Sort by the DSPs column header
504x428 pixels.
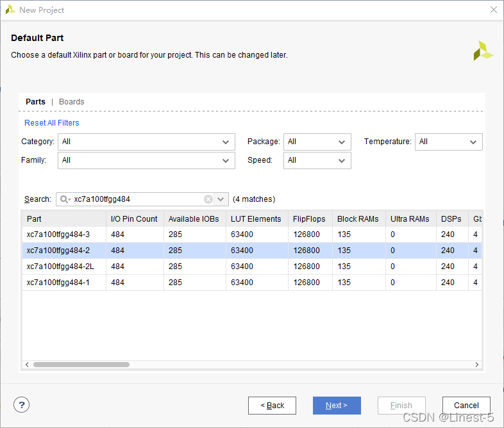[x=452, y=219]
